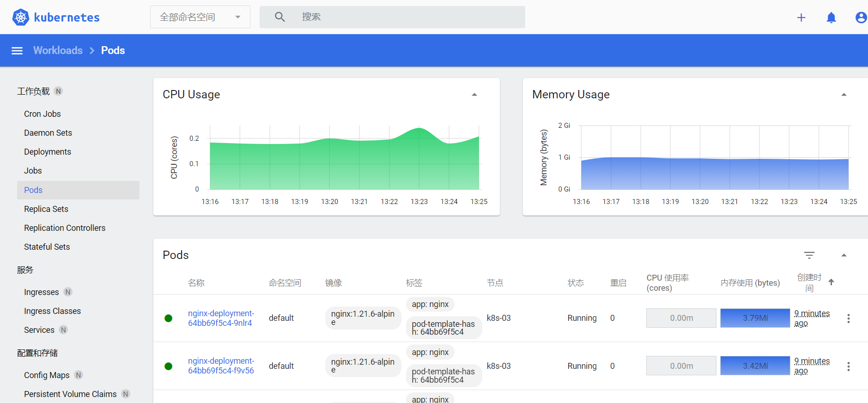The width and height of the screenshot is (868, 403).
Task: Click the 0.00m CPU bar of 9nlr4 pod
Action: pos(681,318)
